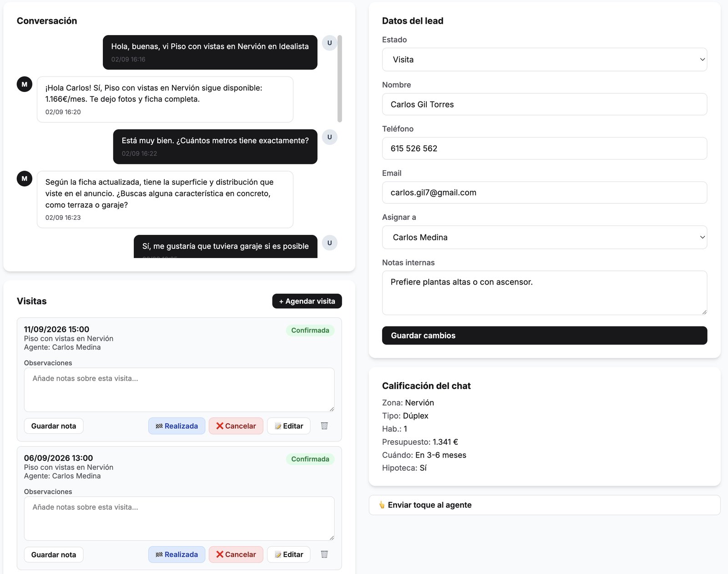Click the U avatar beside the Idealista message
This screenshot has height=574, width=728.
(329, 43)
